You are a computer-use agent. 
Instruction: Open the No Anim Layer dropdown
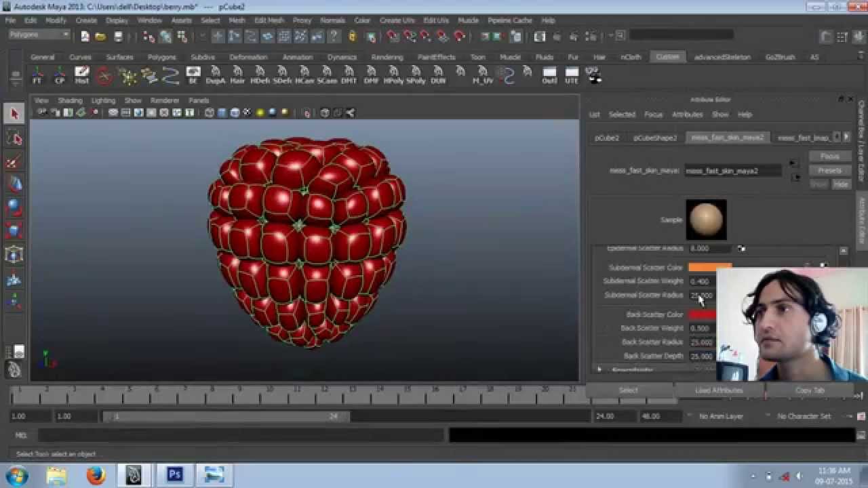pos(721,416)
